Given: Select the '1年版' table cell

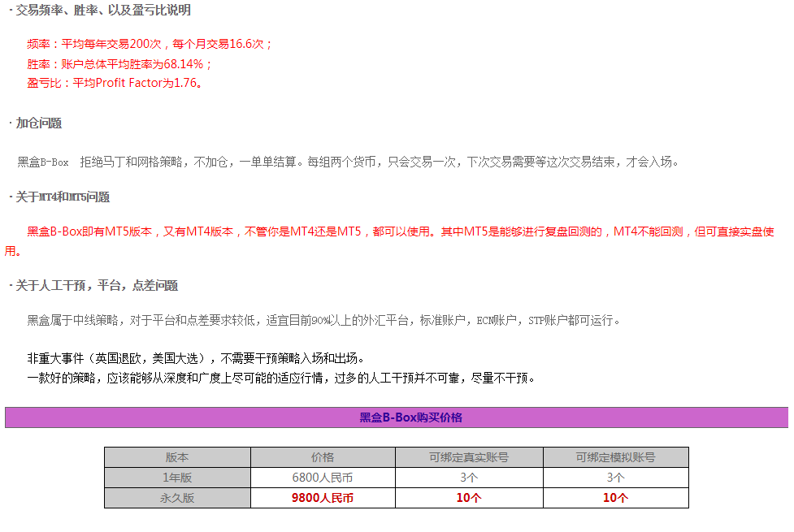Looking at the screenshot, I should click(x=177, y=478).
